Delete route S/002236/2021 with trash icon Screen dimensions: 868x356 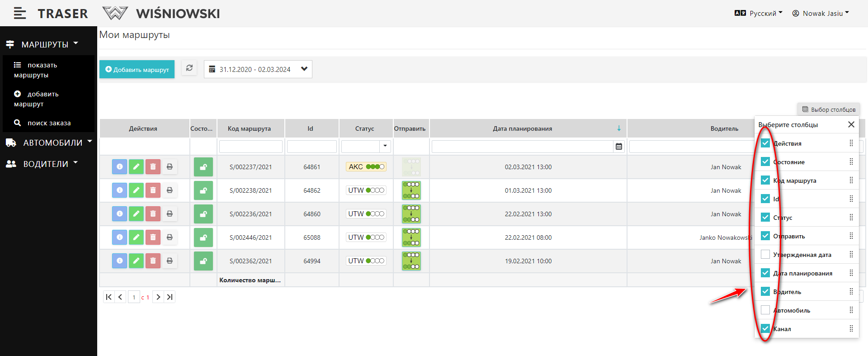click(x=153, y=214)
